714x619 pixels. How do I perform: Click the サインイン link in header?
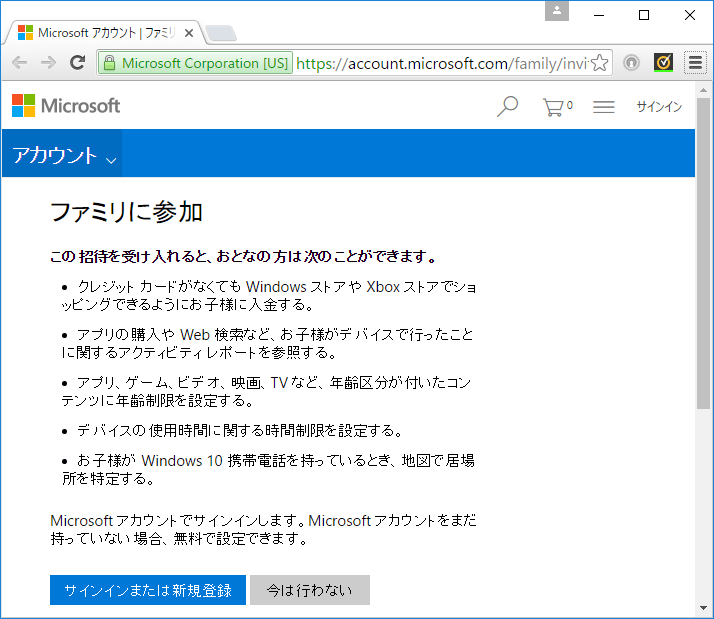(659, 107)
